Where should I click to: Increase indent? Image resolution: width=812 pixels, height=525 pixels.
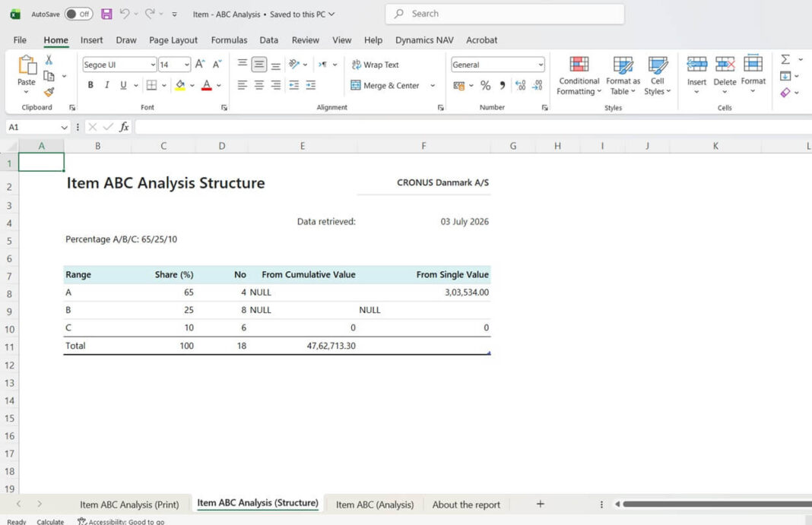pyautogui.click(x=311, y=85)
